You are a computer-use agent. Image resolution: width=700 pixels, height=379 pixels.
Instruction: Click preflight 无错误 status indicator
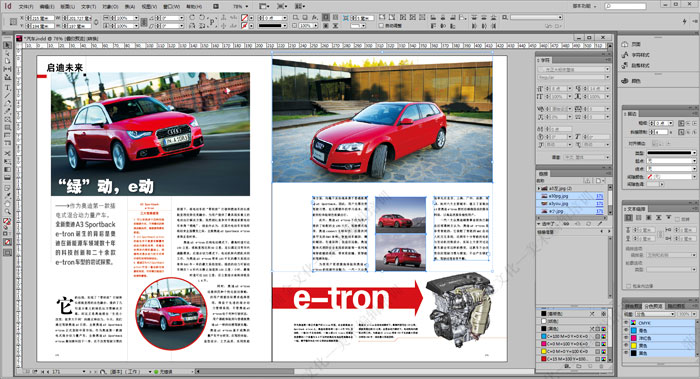point(163,371)
